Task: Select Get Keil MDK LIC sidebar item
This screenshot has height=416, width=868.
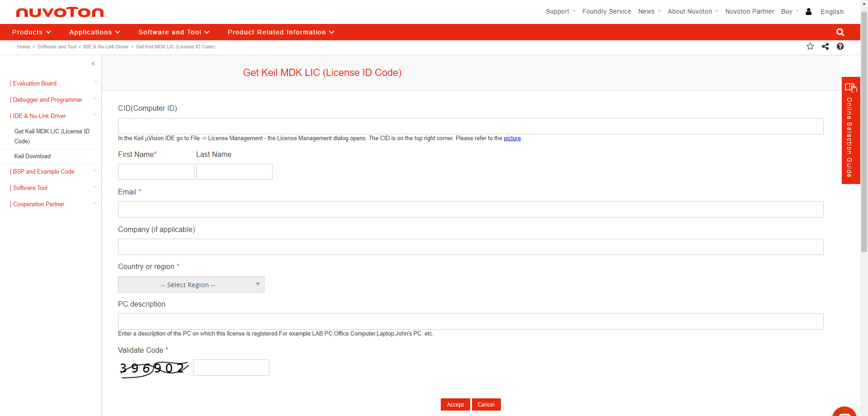Action: click(x=52, y=136)
